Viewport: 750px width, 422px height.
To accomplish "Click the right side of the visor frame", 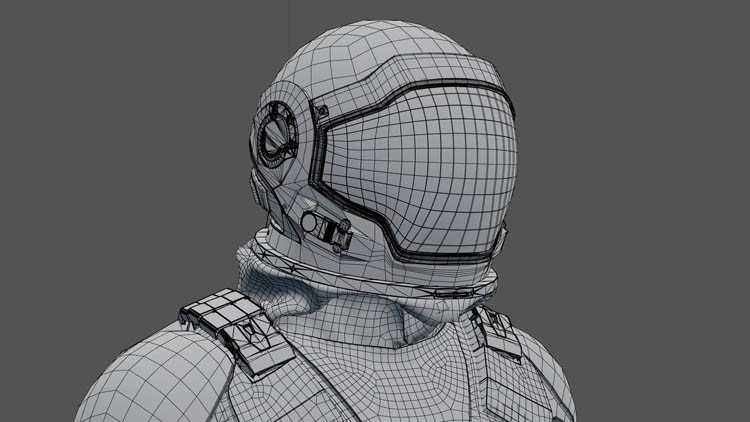I will (509, 200).
